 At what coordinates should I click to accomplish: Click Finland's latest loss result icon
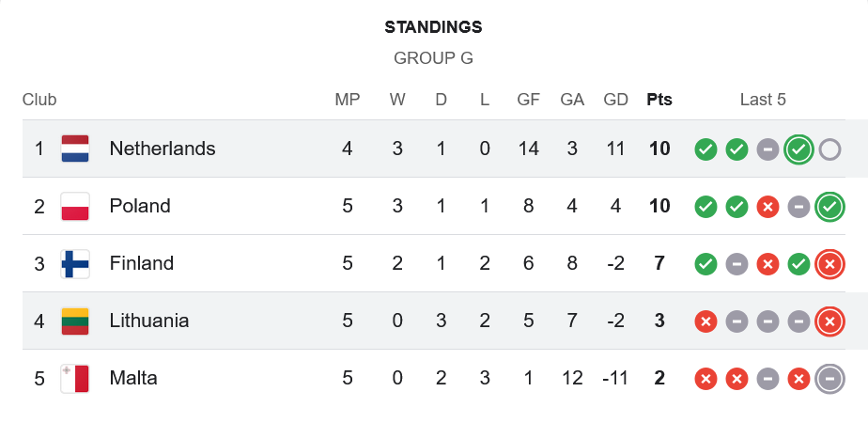coord(829,264)
